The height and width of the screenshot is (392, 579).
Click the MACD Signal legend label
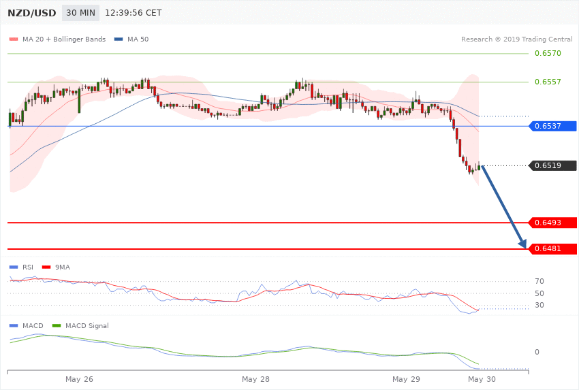(87, 325)
